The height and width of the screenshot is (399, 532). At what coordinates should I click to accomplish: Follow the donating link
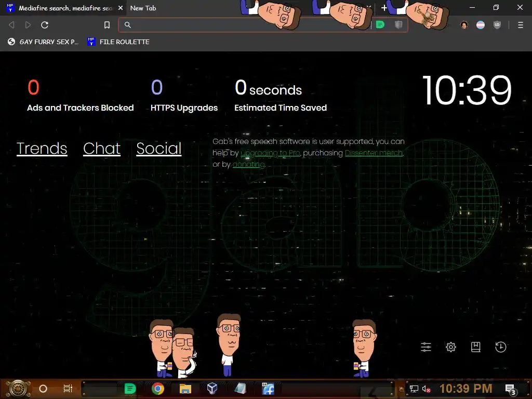tap(248, 165)
